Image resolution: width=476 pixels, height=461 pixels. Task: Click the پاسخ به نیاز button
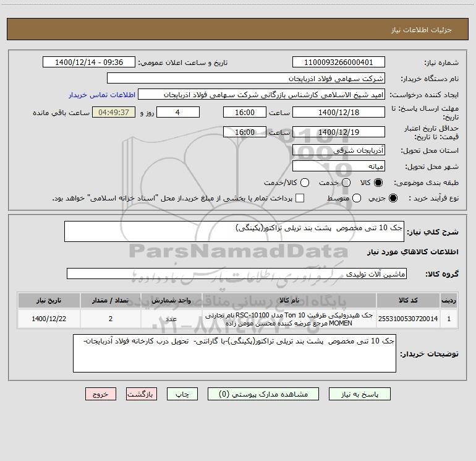tap(360, 394)
